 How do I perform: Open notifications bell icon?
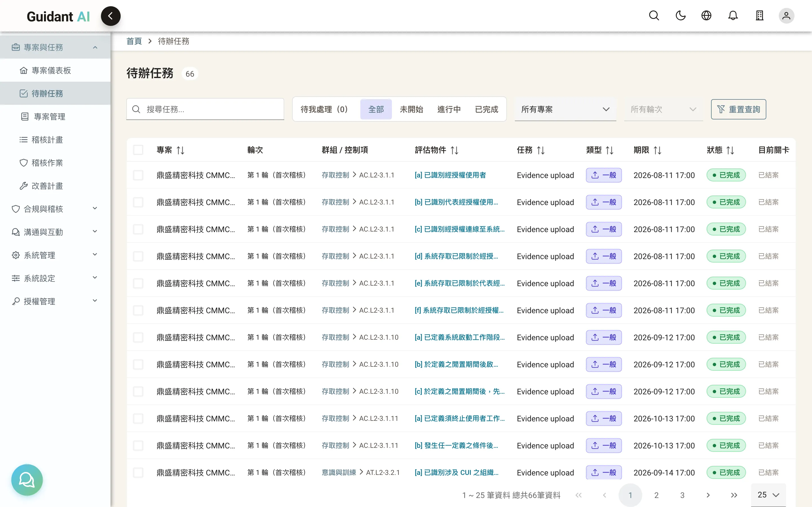coord(733,16)
